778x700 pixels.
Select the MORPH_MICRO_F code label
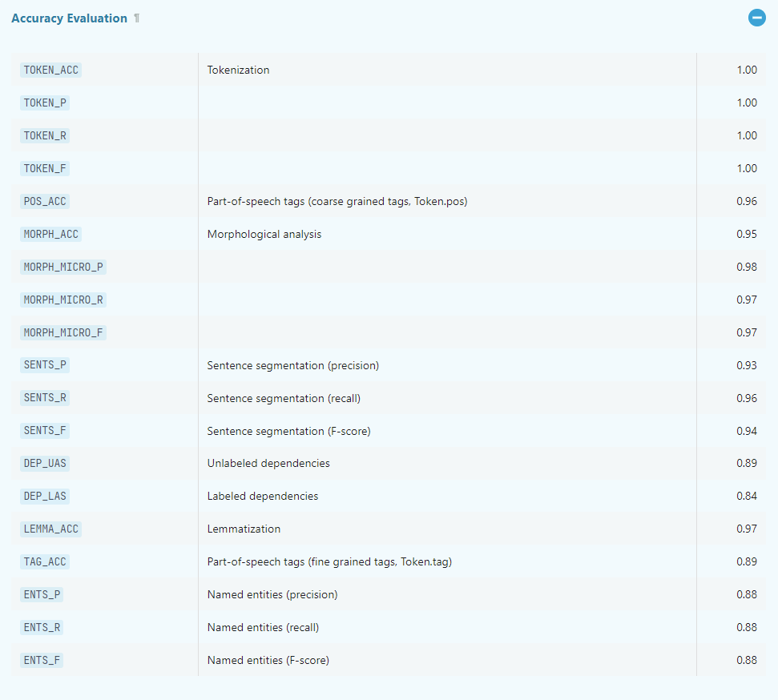point(63,332)
